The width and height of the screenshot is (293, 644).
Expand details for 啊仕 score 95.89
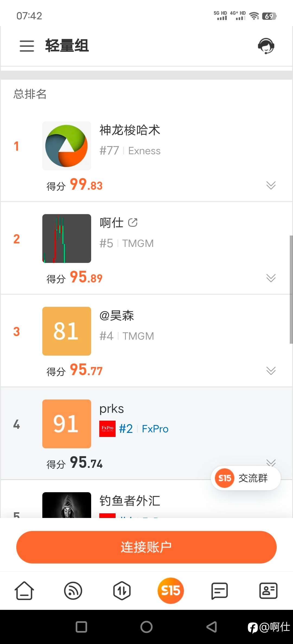pos(271,278)
